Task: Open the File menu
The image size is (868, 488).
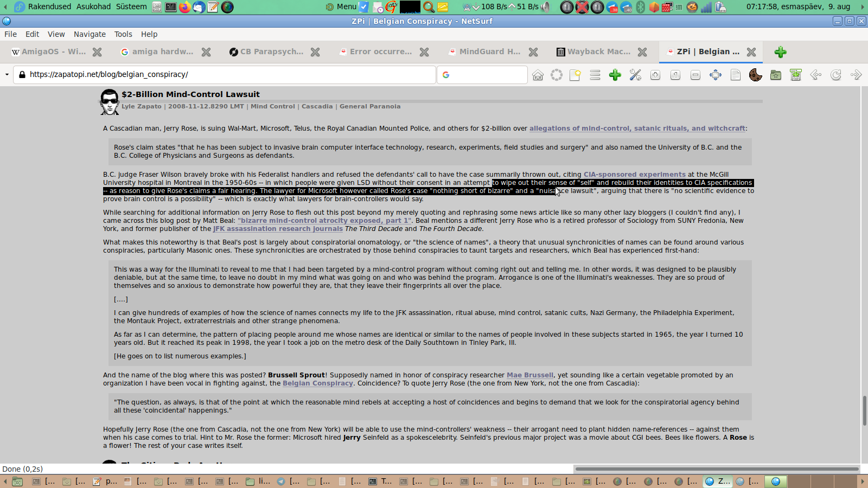Action: 11,34
